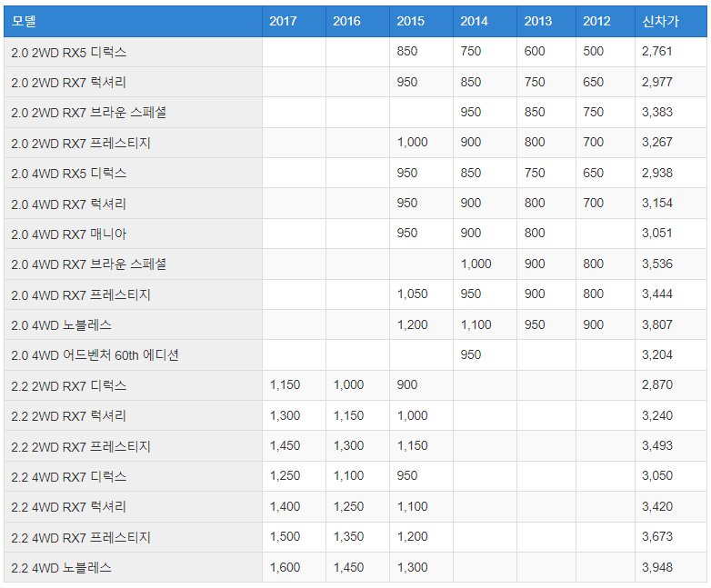Select model name 2.2 2WD RX7 디럭스

click(68, 386)
